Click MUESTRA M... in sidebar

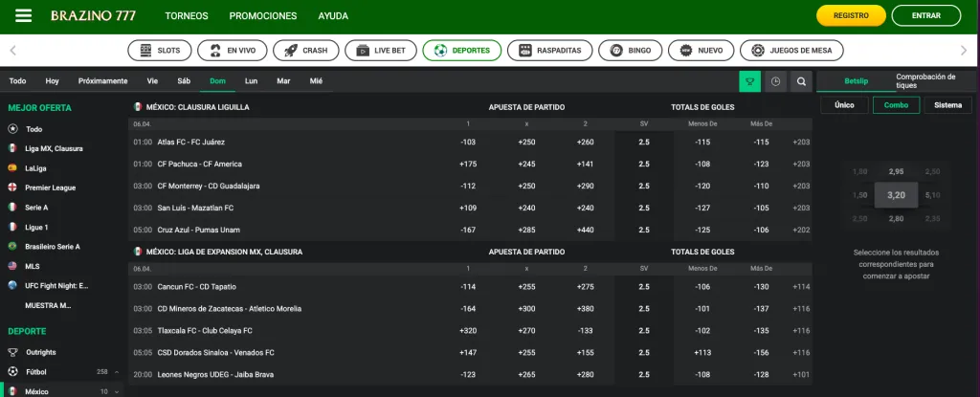pyautogui.click(x=48, y=306)
